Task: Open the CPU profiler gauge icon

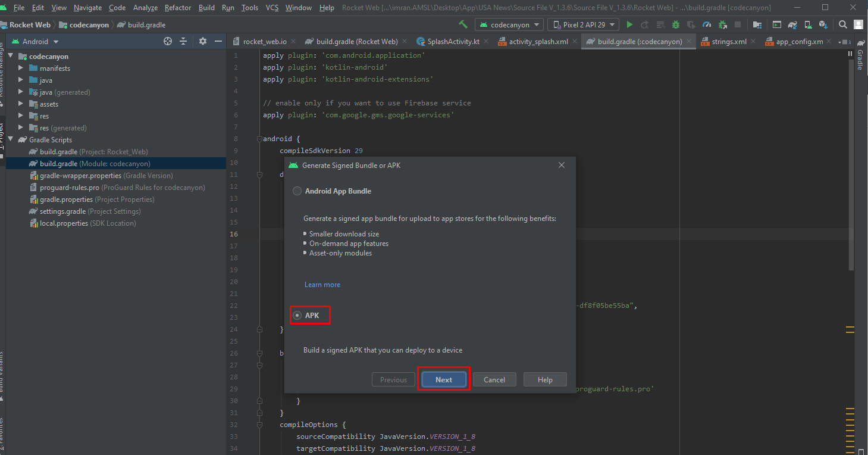Action: (706, 24)
